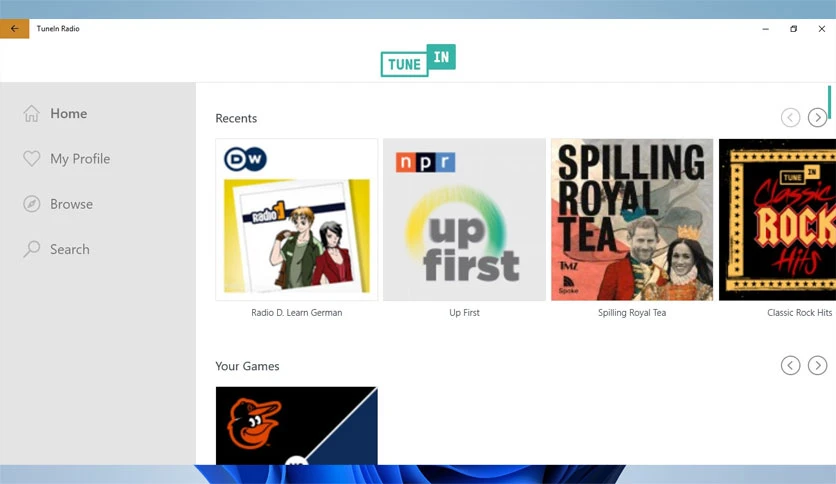836x484 pixels.
Task: Click the TuneIn logo at top
Action: (418, 60)
